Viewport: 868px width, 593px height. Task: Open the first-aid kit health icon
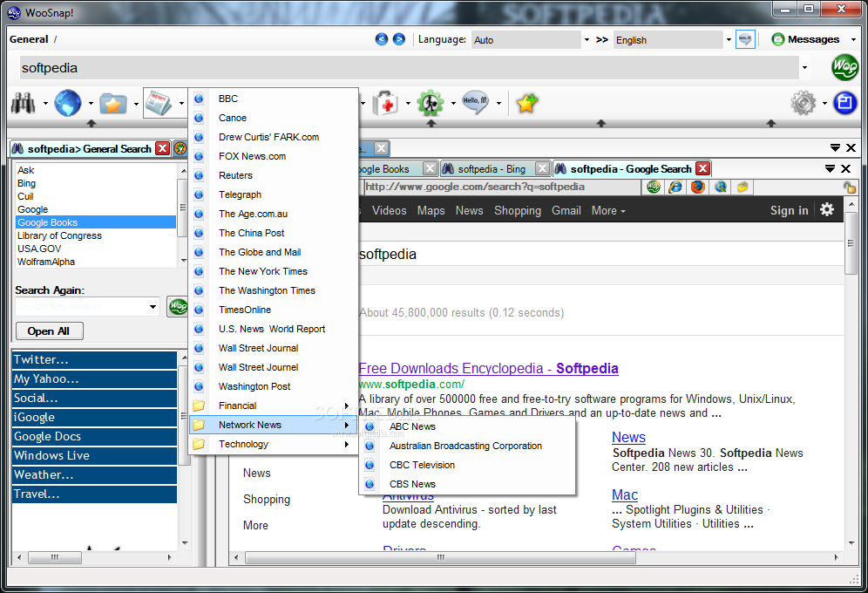pyautogui.click(x=385, y=104)
